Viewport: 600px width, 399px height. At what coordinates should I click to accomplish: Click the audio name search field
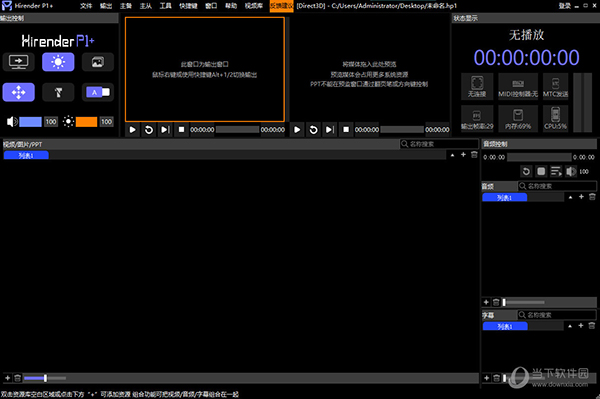[557, 186]
